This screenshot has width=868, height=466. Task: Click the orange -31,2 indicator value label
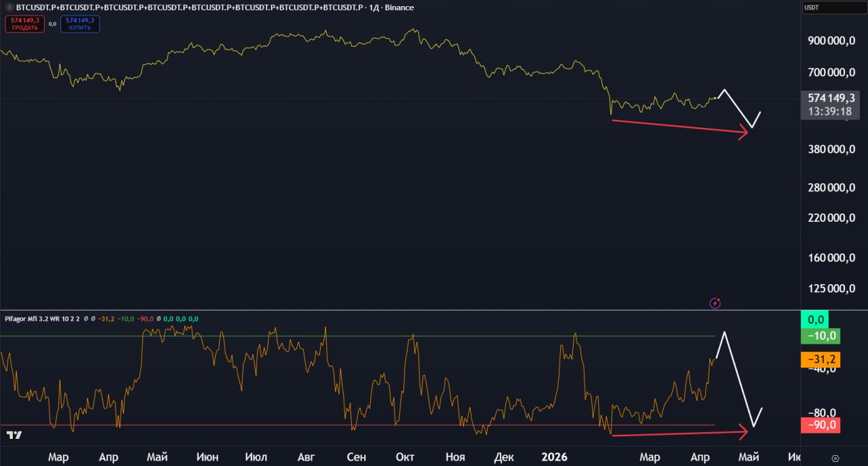click(821, 360)
